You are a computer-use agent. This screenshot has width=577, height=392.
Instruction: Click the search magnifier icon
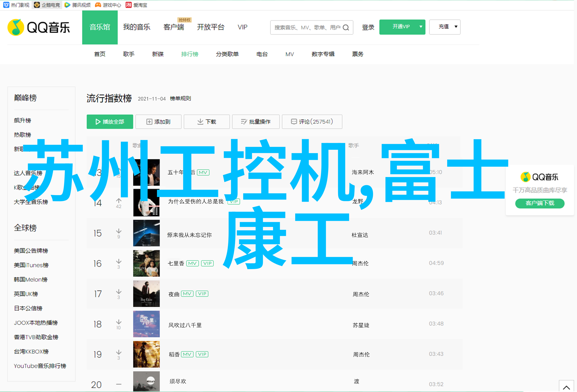tap(346, 28)
